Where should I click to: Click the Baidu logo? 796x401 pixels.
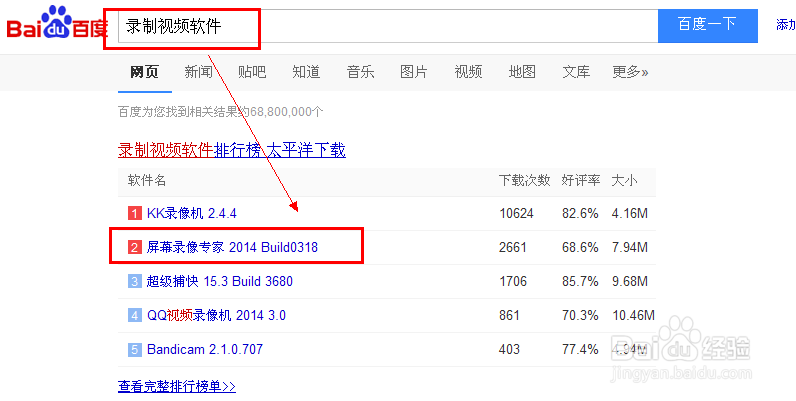point(56,23)
